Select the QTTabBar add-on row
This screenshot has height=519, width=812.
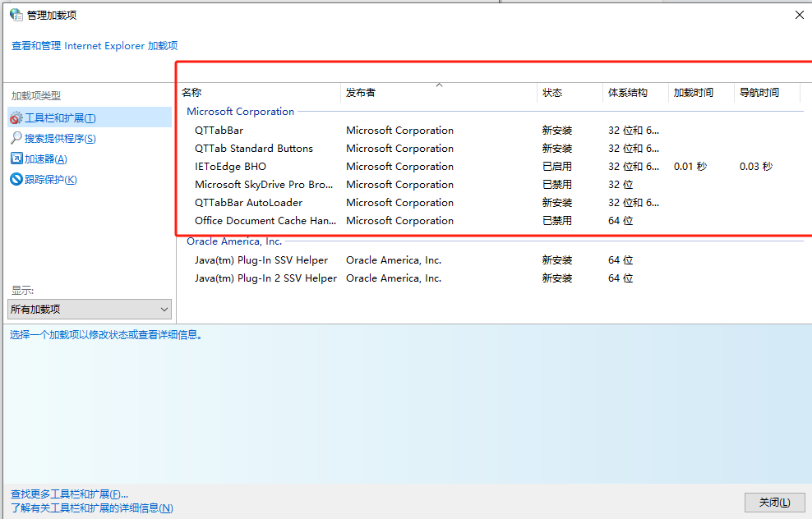tap(492, 131)
